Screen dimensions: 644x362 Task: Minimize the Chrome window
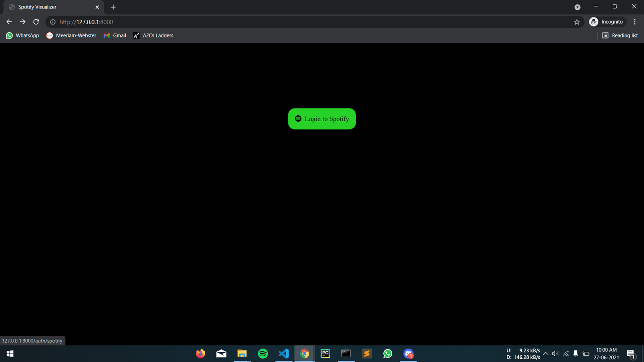tap(596, 6)
